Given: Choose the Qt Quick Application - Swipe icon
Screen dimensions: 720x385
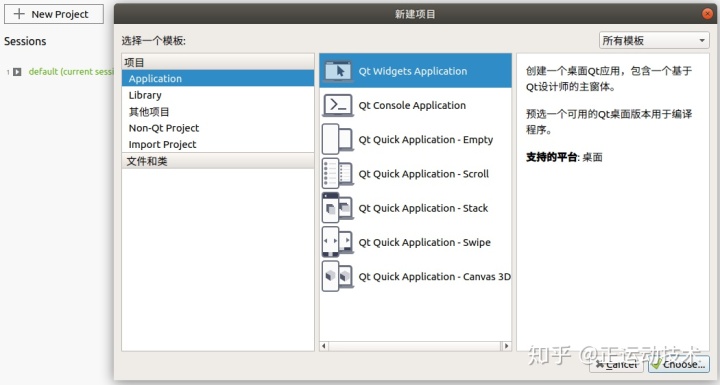Looking at the screenshot, I should click(338, 242).
